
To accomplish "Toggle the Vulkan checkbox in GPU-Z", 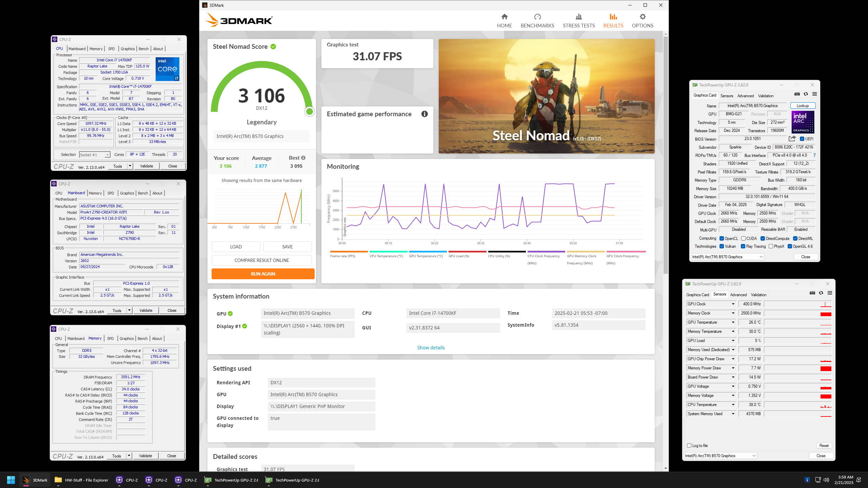I will (722, 246).
